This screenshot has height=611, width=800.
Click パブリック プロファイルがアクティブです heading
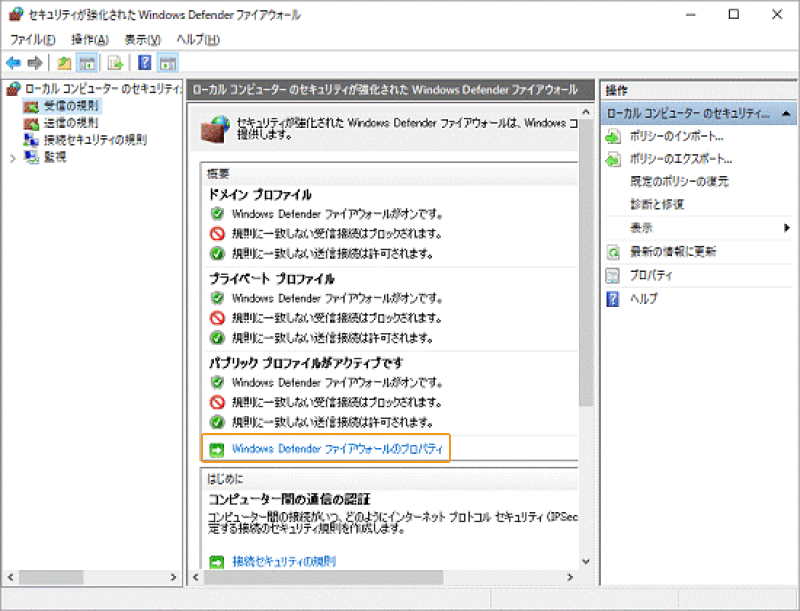point(306,363)
